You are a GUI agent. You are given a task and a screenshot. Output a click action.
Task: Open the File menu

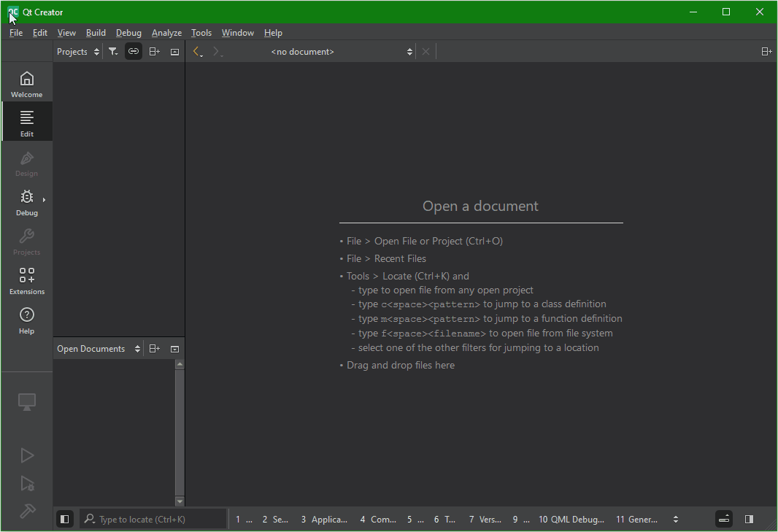[16, 33]
